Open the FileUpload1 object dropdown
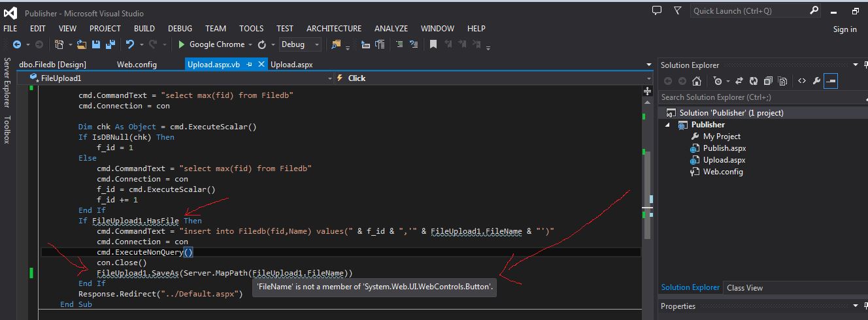This screenshot has height=320, width=868. [x=330, y=78]
